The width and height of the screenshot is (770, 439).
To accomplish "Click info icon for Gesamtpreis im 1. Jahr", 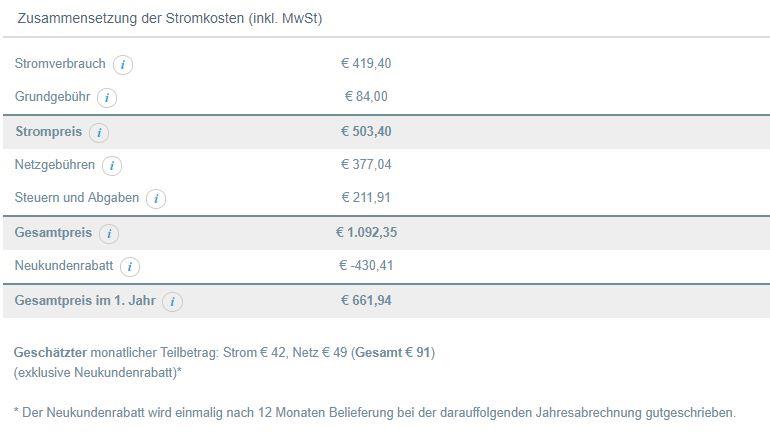I will point(172,302).
